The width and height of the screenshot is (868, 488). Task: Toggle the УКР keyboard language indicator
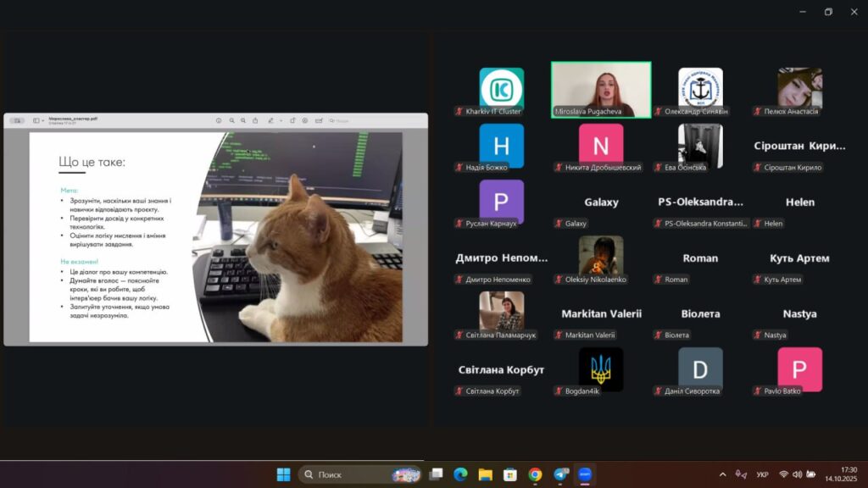762,474
